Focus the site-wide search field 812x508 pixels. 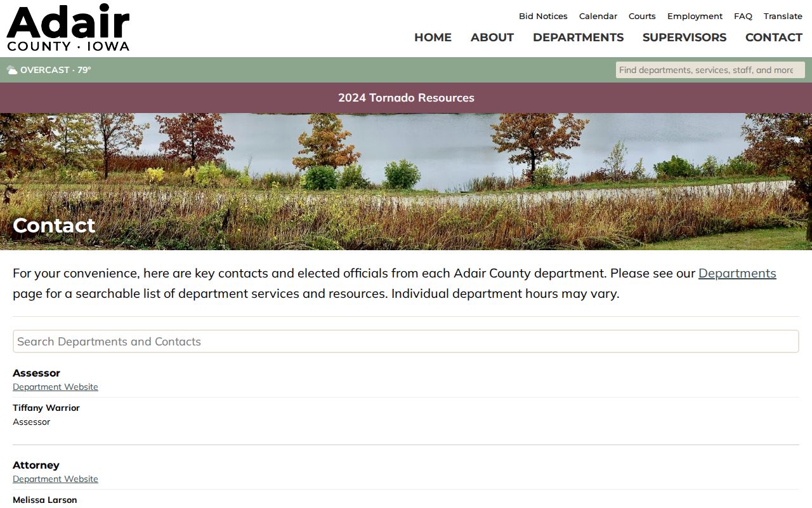[710, 70]
